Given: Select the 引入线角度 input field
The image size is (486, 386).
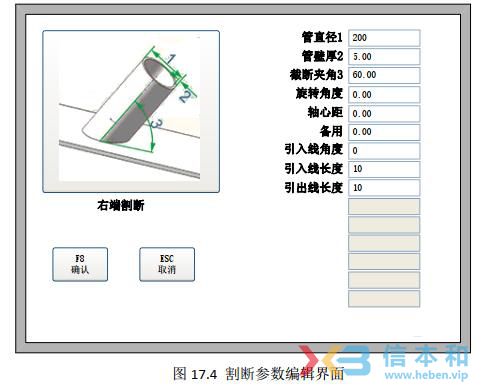Looking at the screenshot, I should point(384,151).
